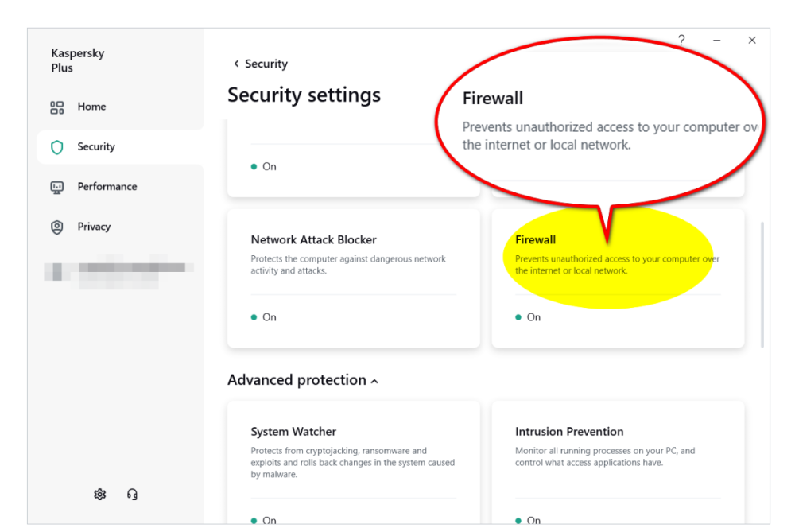The height and width of the screenshot is (532, 795).
Task: Minimize the Kaspersky Plus window
Action: pyautogui.click(x=716, y=40)
